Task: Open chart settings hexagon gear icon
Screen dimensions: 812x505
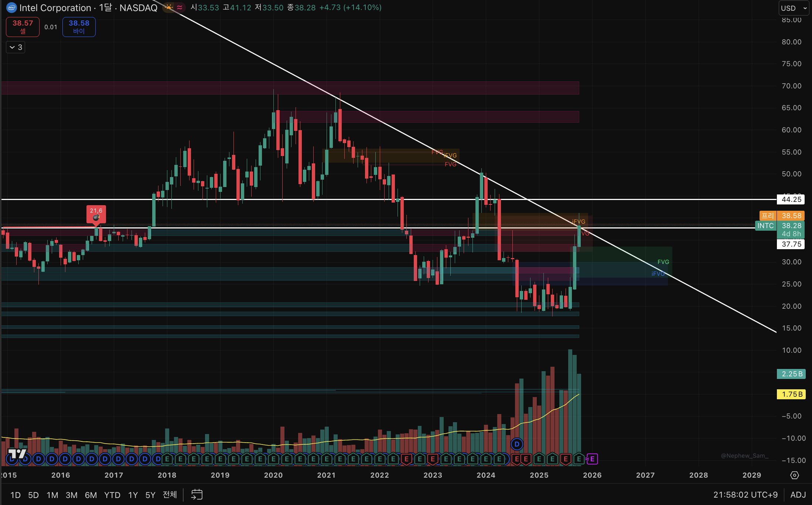Action: pos(794,475)
